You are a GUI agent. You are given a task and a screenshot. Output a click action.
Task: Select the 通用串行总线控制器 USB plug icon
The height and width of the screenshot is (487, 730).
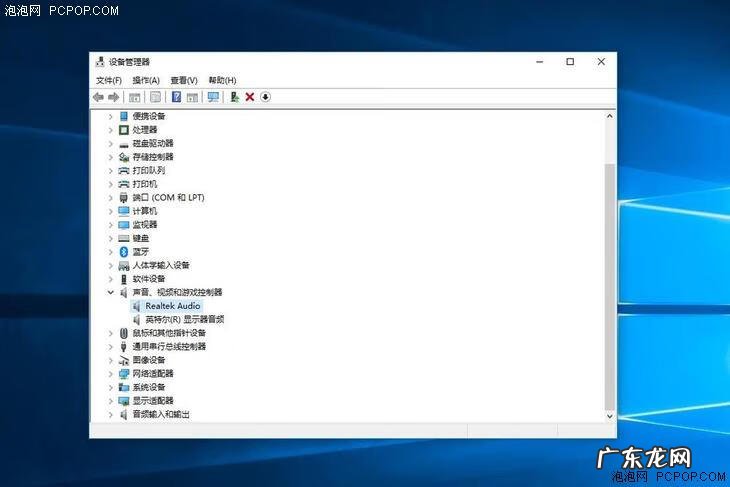[x=124, y=346]
